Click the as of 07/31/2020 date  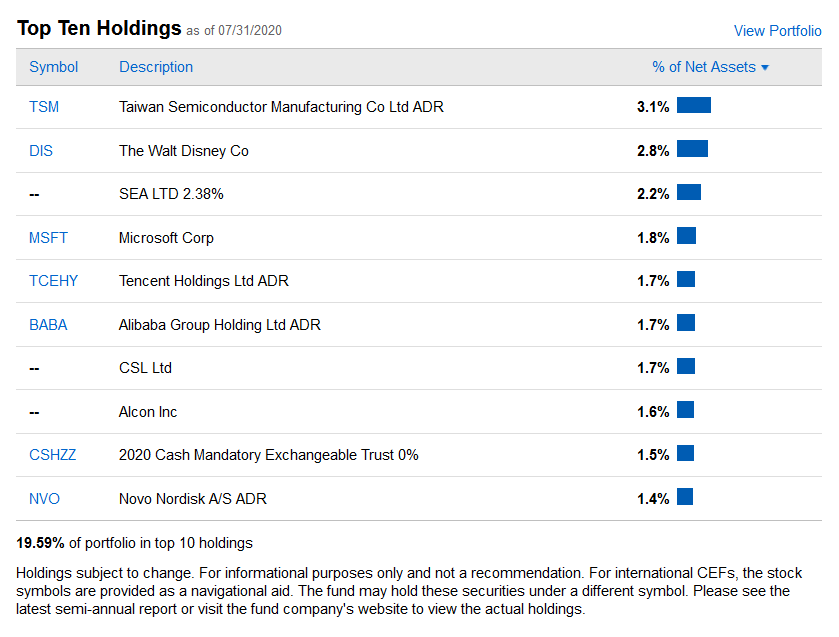(234, 31)
